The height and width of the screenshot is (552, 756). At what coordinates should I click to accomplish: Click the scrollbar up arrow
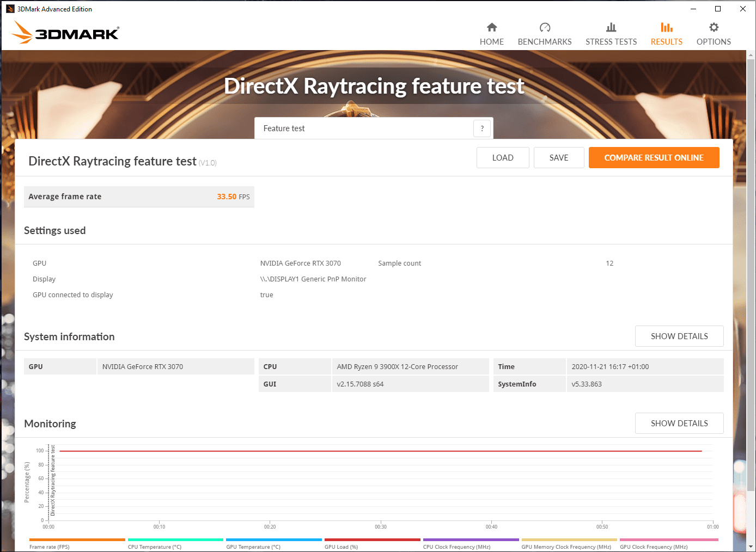click(x=751, y=55)
